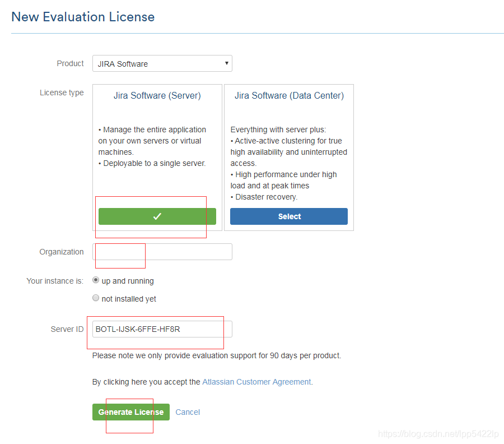Click the Jira Software (Data Center) title

(x=289, y=95)
